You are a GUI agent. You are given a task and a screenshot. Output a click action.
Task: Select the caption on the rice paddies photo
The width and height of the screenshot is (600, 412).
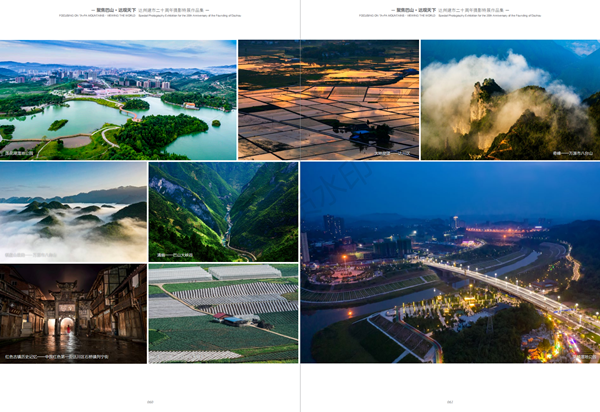click(383, 154)
